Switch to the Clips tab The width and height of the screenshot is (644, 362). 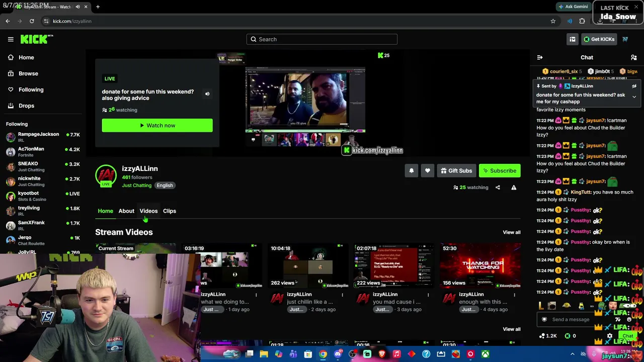tap(170, 211)
